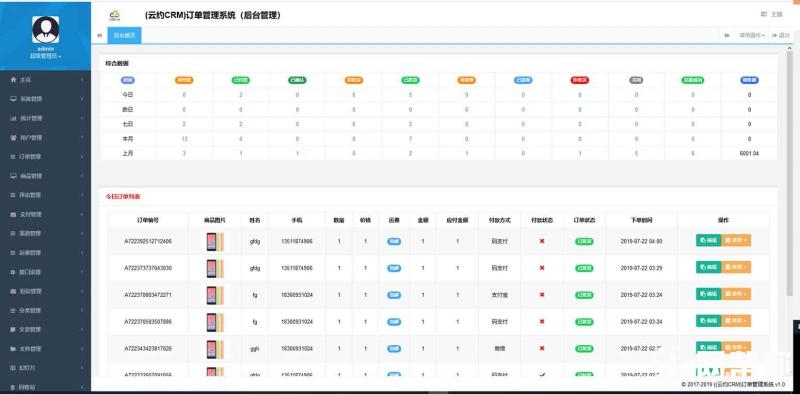The image size is (800, 394).
Task: Click the monitor icon beside 系统管理
Action: pyautogui.click(x=13, y=99)
